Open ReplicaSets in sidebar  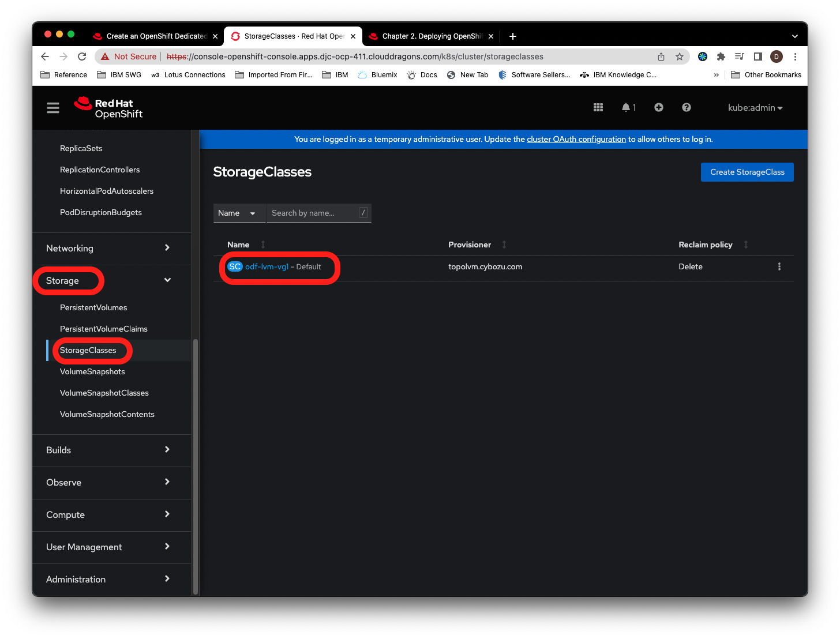pos(81,148)
